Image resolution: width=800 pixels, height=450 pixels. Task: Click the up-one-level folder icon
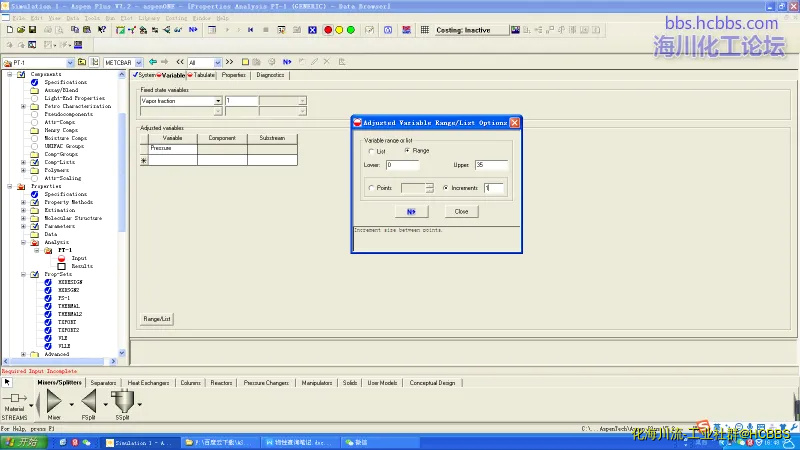coord(82,62)
